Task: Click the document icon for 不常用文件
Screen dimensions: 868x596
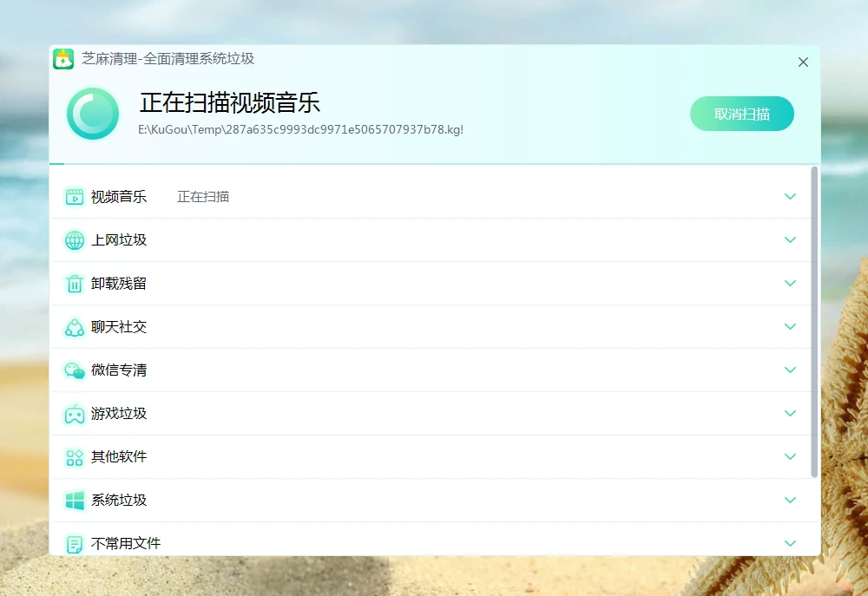Action: [75, 544]
